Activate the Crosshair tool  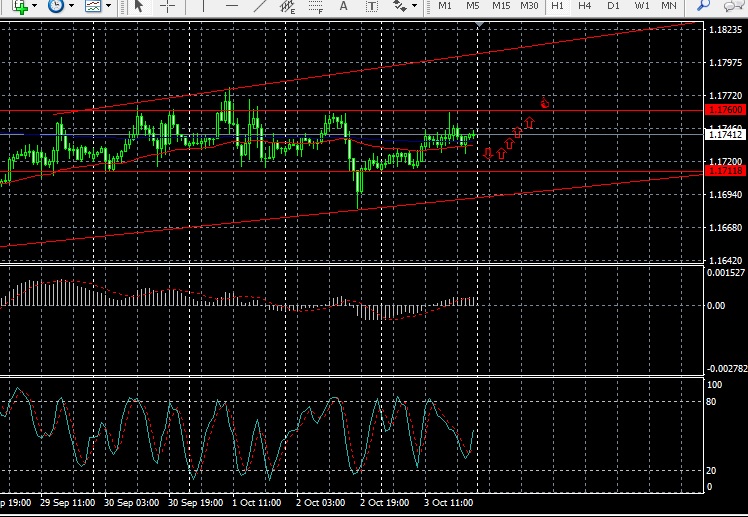tap(167, 6)
